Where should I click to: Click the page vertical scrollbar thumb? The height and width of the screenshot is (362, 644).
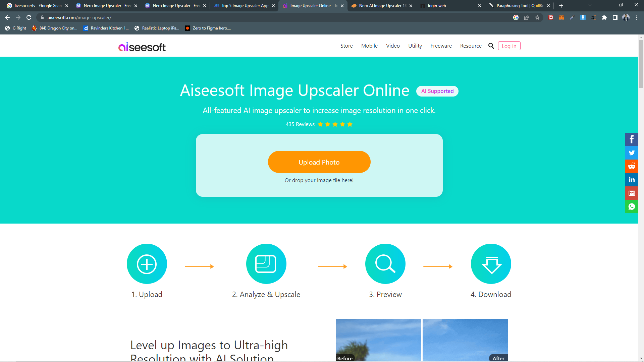pyautogui.click(x=641, y=64)
